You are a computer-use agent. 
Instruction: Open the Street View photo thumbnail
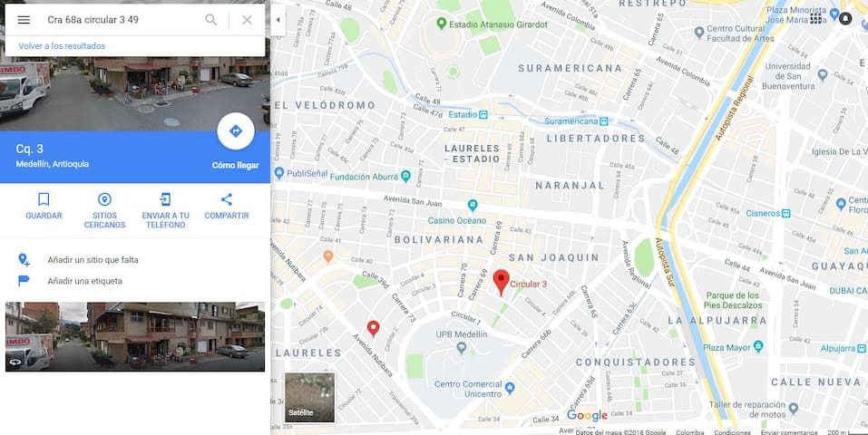pyautogui.click(x=135, y=336)
